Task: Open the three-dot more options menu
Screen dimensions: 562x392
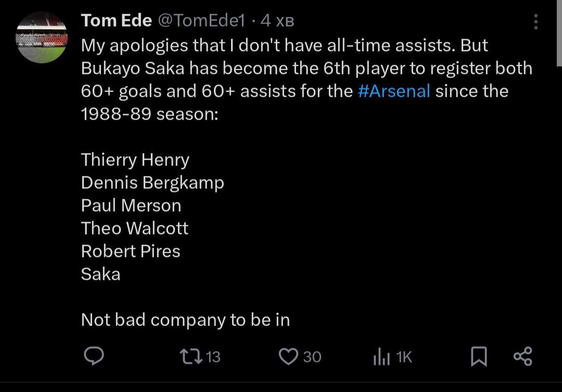Action: tap(535, 21)
